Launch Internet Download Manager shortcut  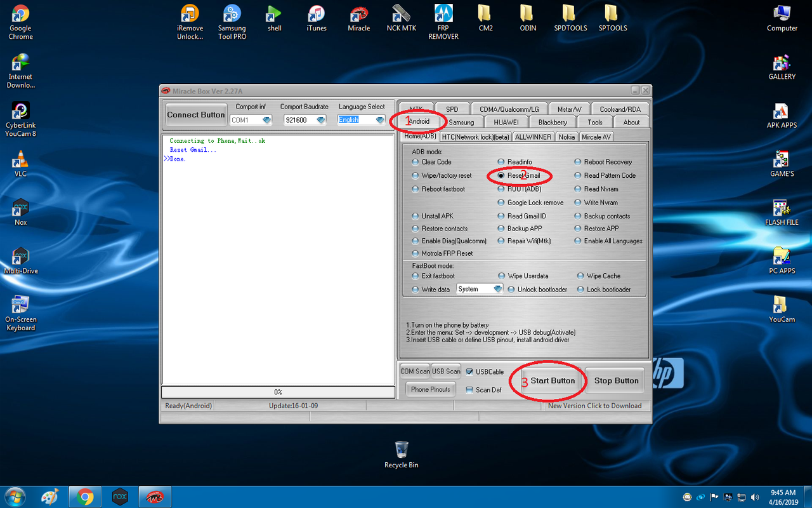(x=20, y=70)
